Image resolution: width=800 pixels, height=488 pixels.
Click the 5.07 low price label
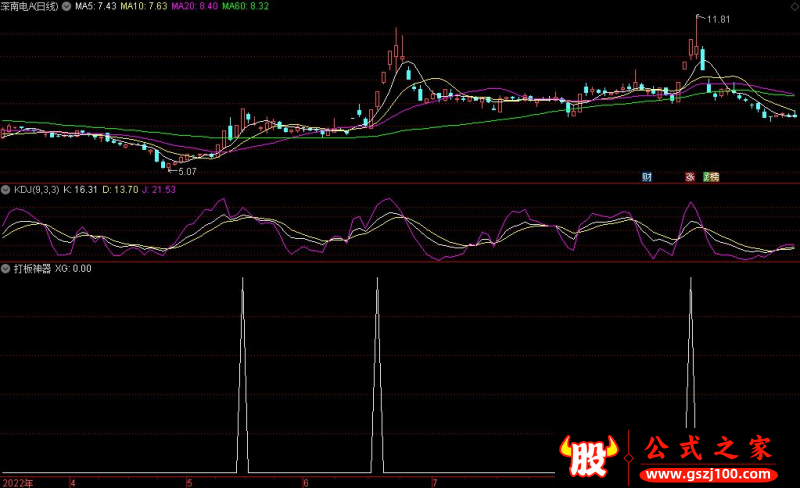187,172
